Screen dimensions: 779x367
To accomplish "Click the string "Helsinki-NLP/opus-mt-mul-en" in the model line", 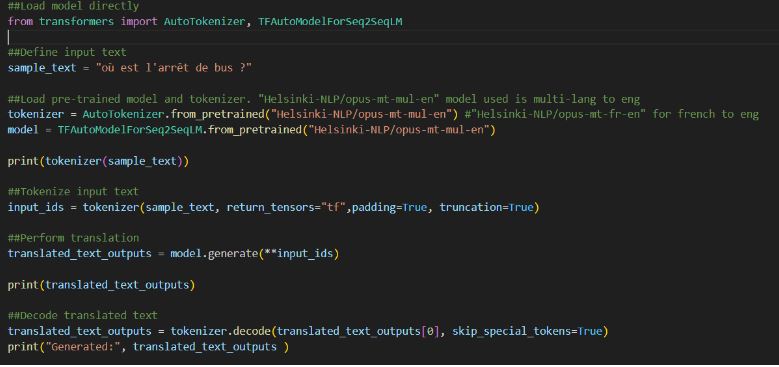I will click(x=399, y=130).
